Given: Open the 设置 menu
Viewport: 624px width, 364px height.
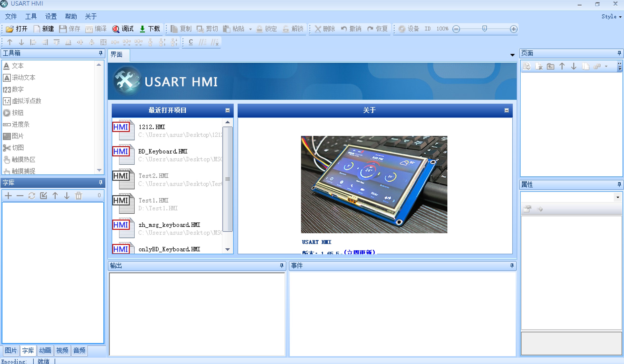Looking at the screenshot, I should point(51,16).
